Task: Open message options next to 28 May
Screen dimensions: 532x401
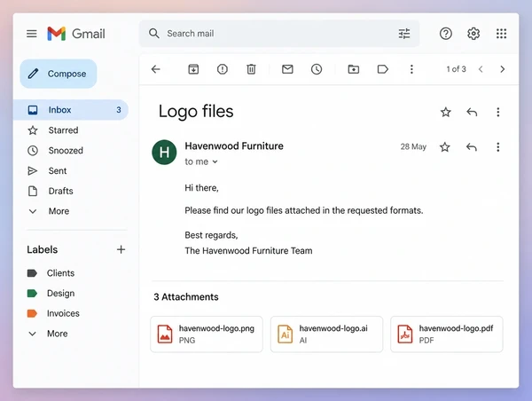Action: (x=498, y=147)
